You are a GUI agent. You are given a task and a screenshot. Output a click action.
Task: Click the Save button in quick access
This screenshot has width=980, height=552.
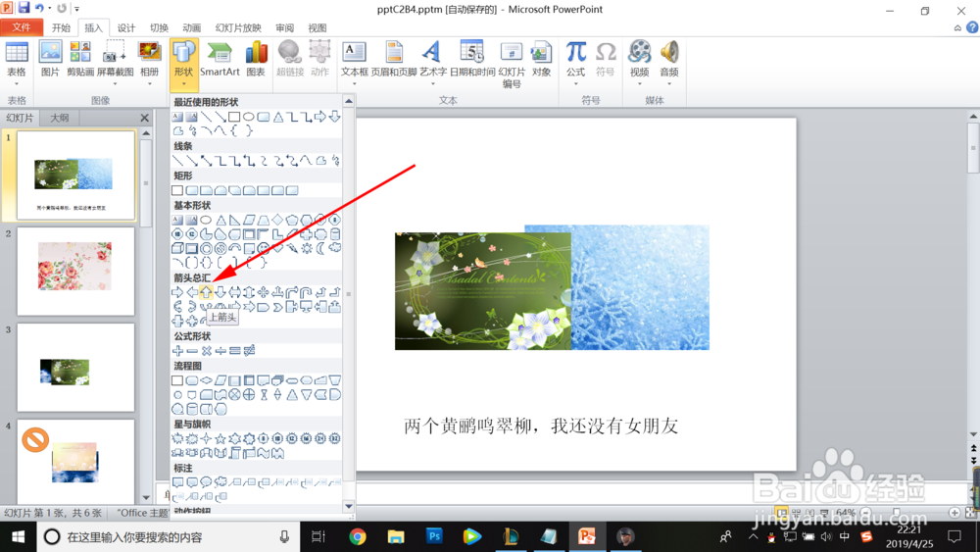coord(24,8)
